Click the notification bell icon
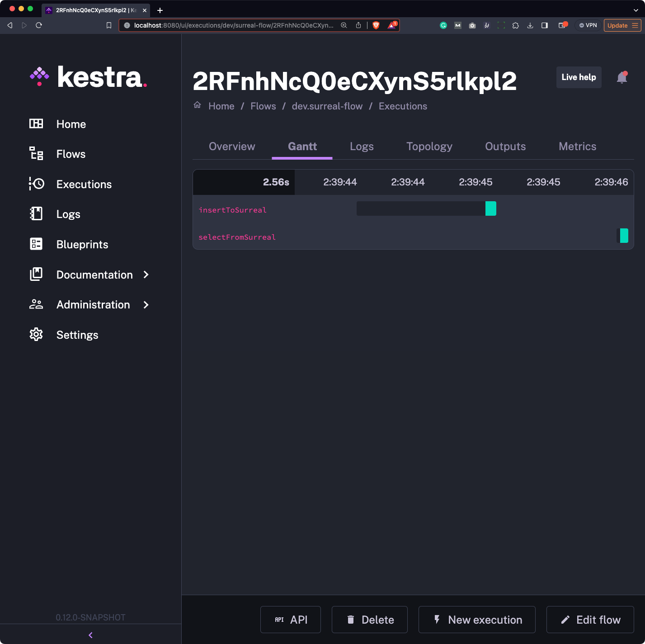 click(x=622, y=78)
